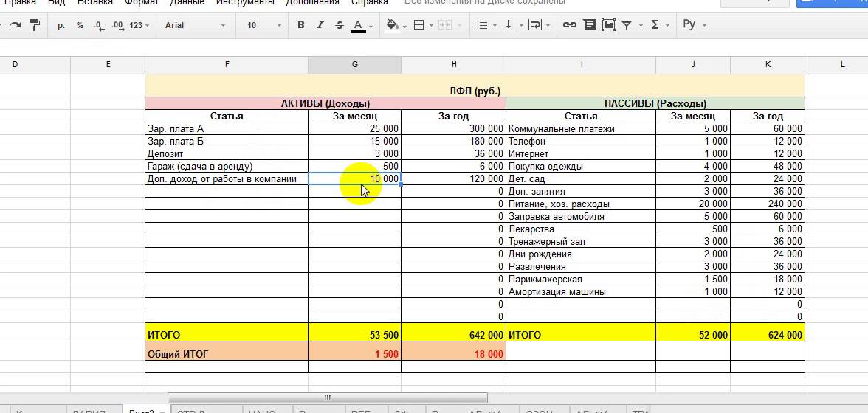Decrease decimal places button
Viewport: 868px width, 413px height.
click(x=99, y=25)
